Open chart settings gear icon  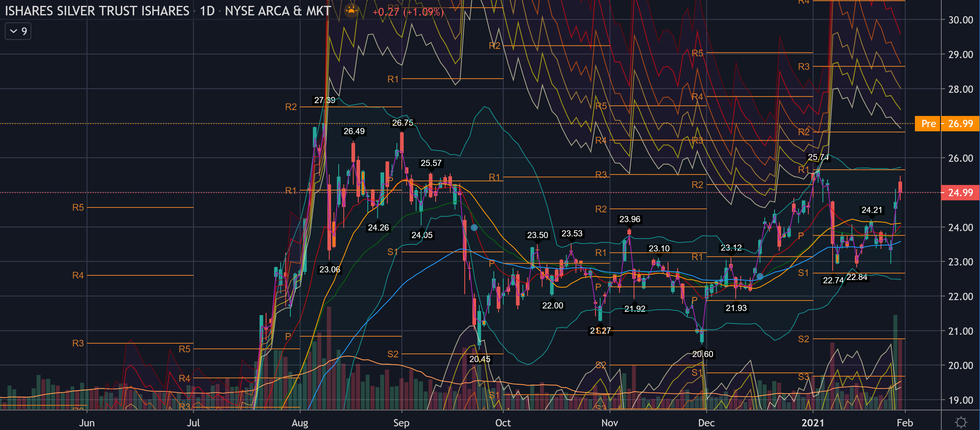(x=961, y=422)
